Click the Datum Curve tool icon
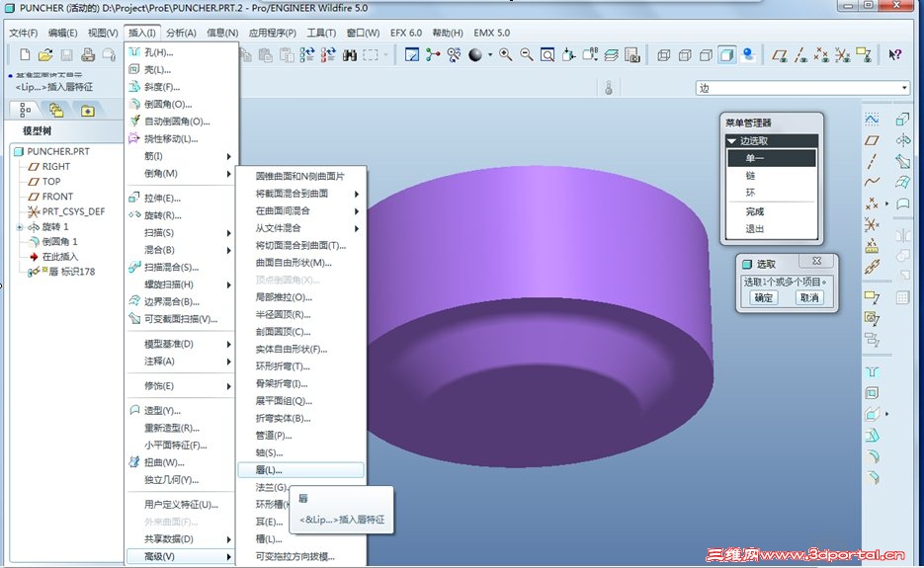This screenshot has height=568, width=924. [872, 182]
